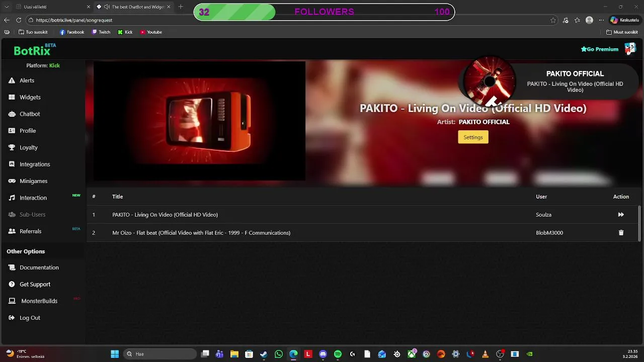Click the BotRix BETA logo
This screenshot has height=362, width=644.
coord(35,50)
